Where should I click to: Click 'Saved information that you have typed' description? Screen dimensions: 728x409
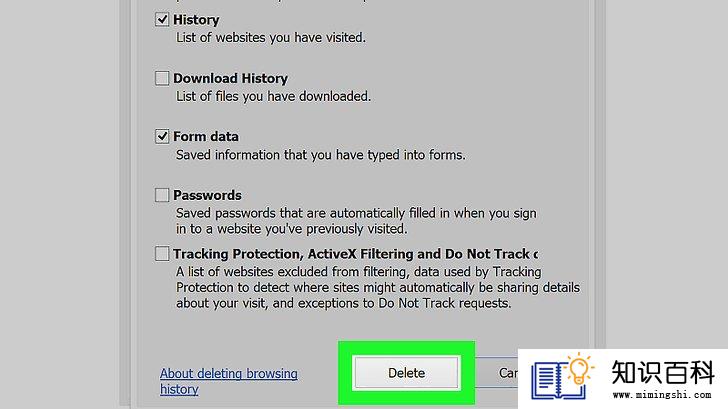tap(320, 155)
